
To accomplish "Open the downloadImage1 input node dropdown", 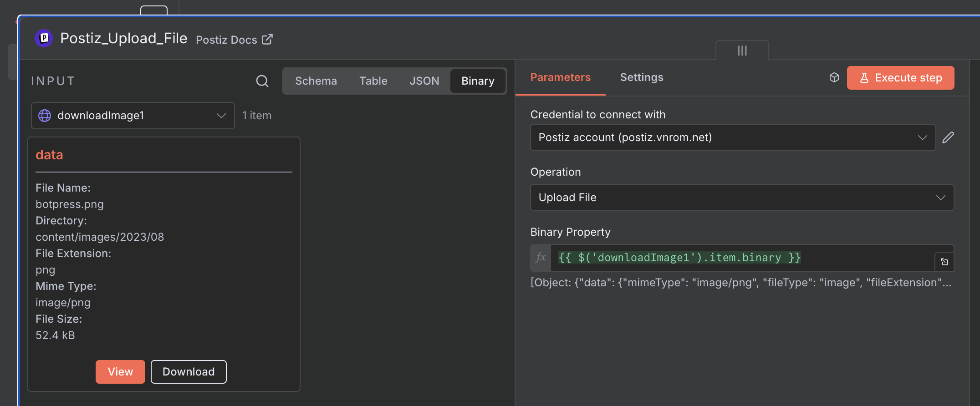I will tap(133, 116).
